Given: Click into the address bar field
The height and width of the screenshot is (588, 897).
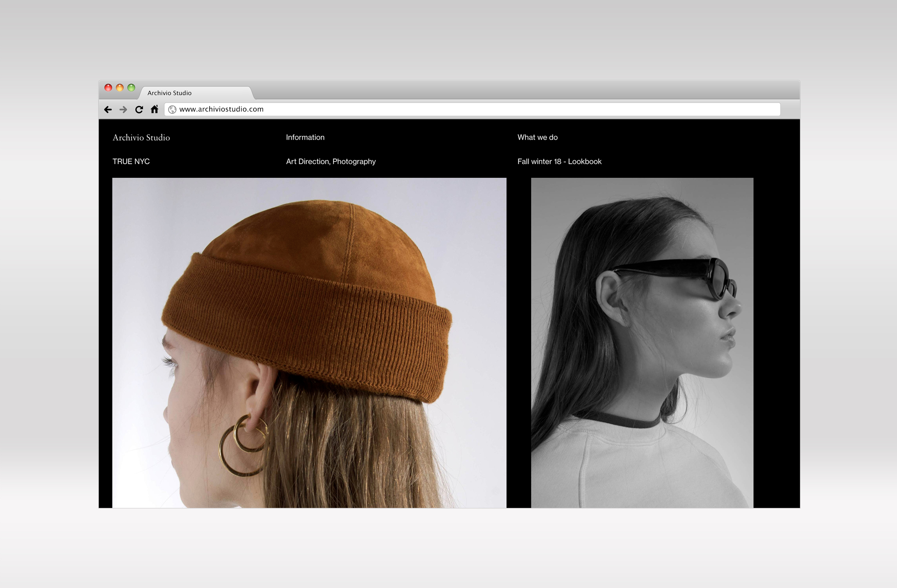Looking at the screenshot, I should click(x=490, y=109).
